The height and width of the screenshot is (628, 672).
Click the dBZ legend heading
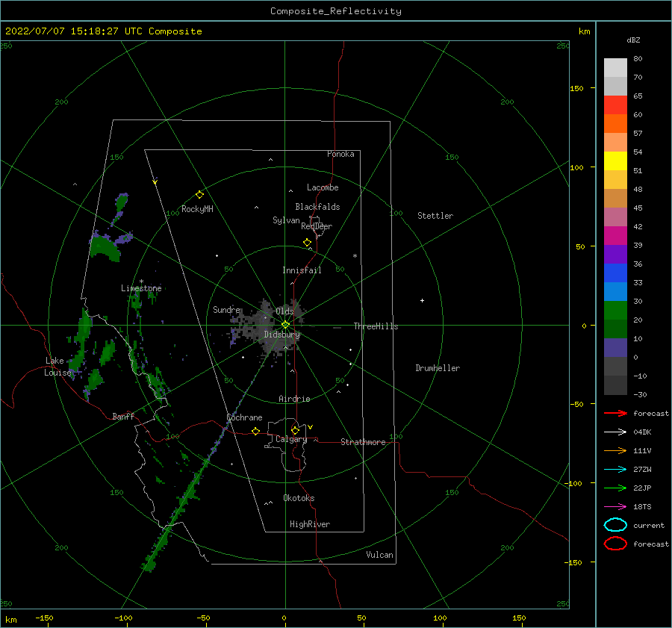[633, 40]
